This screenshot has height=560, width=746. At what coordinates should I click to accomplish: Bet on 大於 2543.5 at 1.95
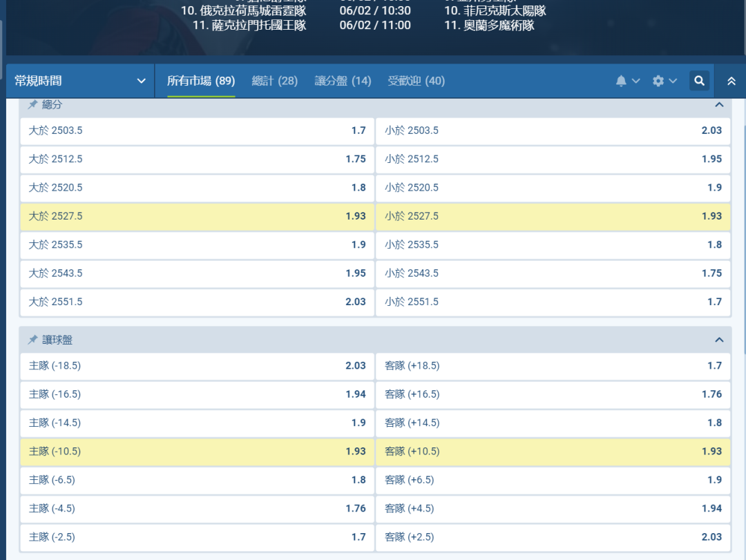(198, 273)
